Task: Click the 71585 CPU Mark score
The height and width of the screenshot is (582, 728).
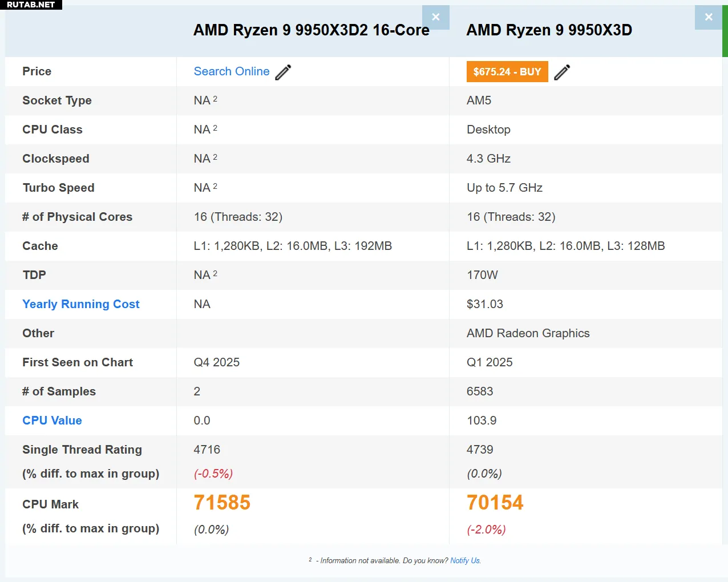Action: 222,503
